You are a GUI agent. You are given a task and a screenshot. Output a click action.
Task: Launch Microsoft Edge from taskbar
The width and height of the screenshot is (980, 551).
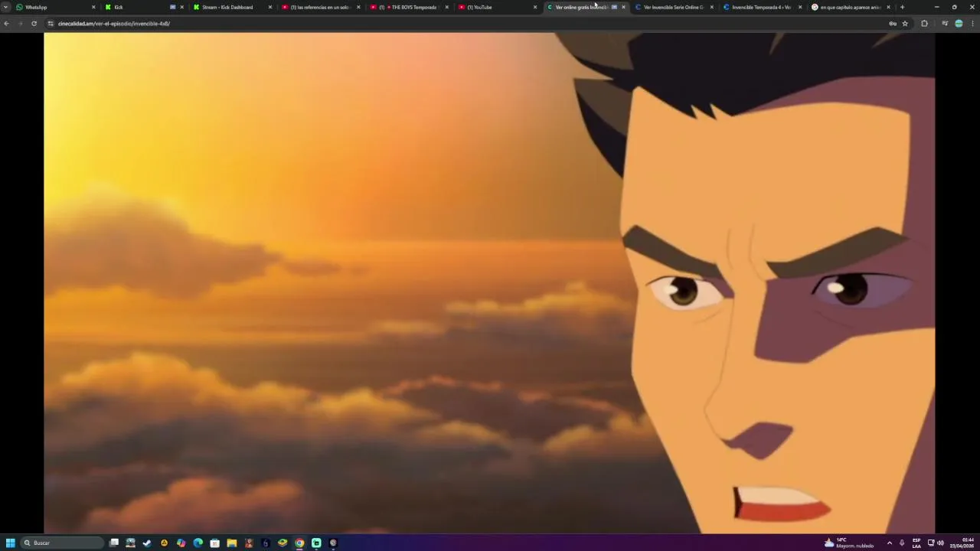click(198, 543)
